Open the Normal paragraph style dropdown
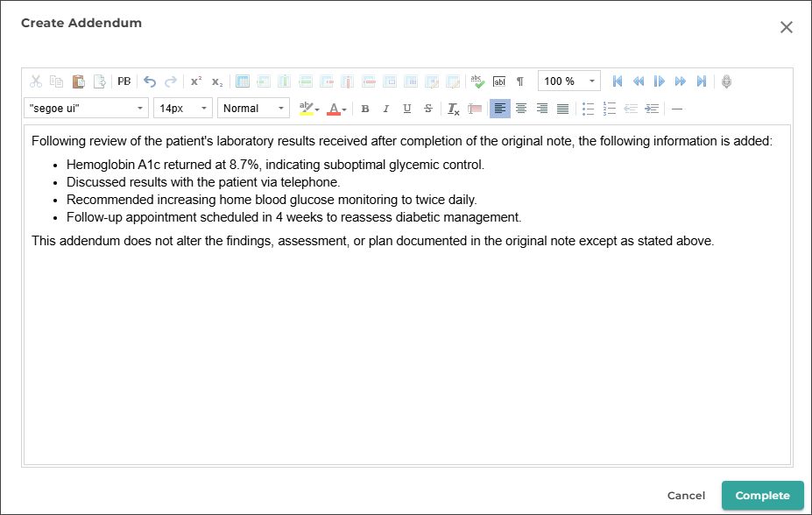The width and height of the screenshot is (812, 515). coord(253,109)
